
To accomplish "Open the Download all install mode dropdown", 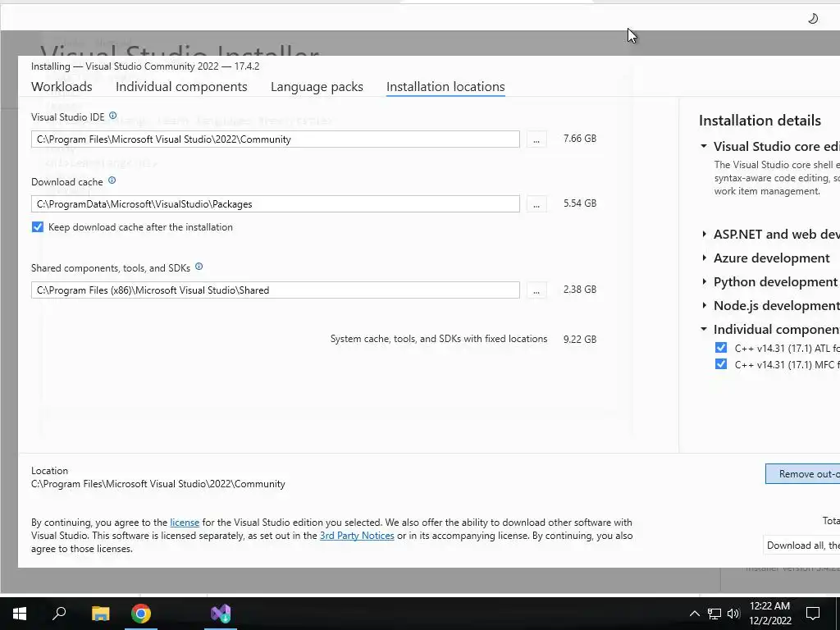I will [x=801, y=546].
